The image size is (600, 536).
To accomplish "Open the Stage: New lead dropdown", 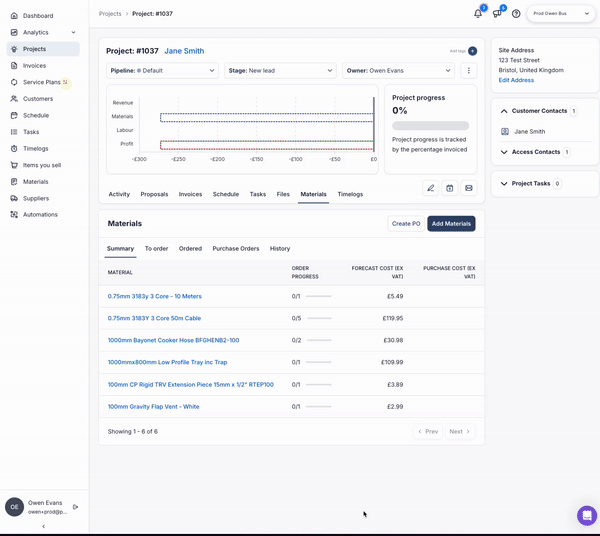I will [280, 71].
